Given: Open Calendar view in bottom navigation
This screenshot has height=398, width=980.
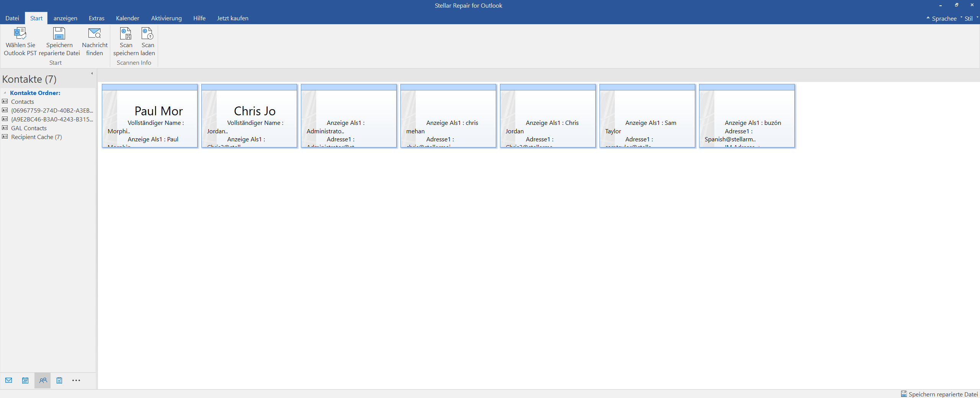Looking at the screenshot, I should [x=25, y=380].
